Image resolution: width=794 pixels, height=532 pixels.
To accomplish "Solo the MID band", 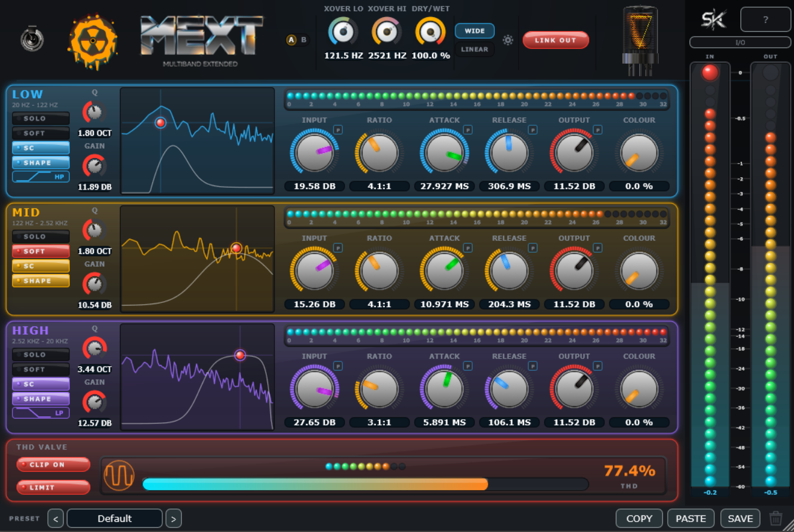I will pyautogui.click(x=41, y=237).
